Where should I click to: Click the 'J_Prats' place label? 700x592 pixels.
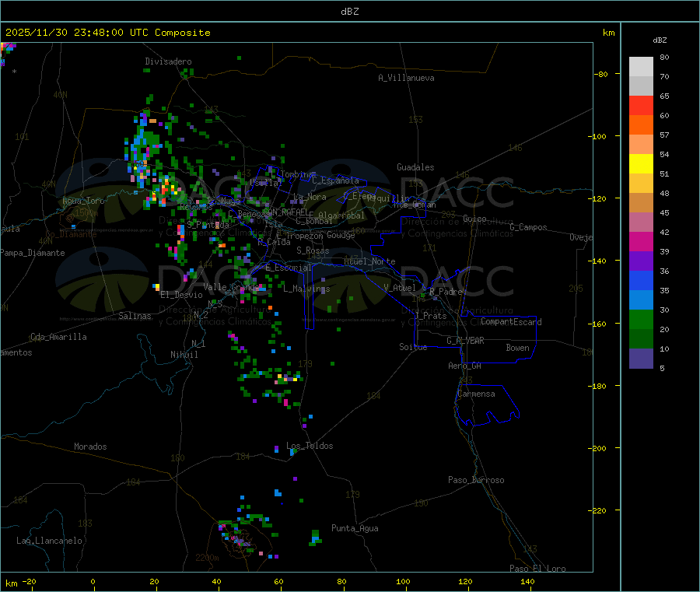click(431, 316)
